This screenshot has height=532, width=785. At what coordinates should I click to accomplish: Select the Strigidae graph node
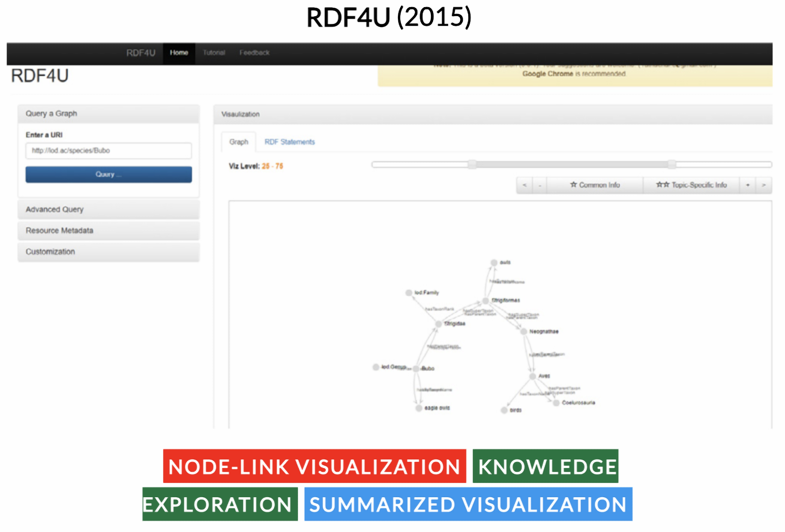click(439, 324)
